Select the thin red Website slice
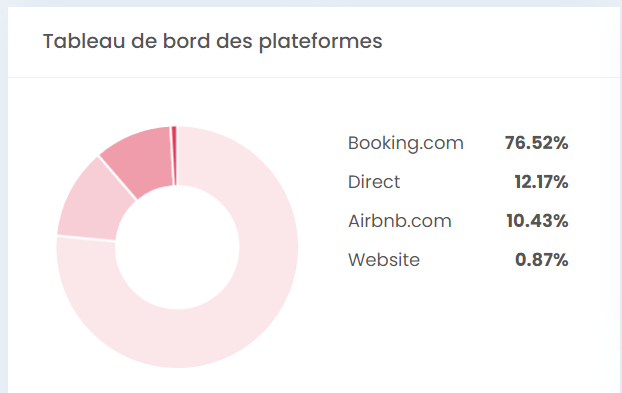 point(174,155)
